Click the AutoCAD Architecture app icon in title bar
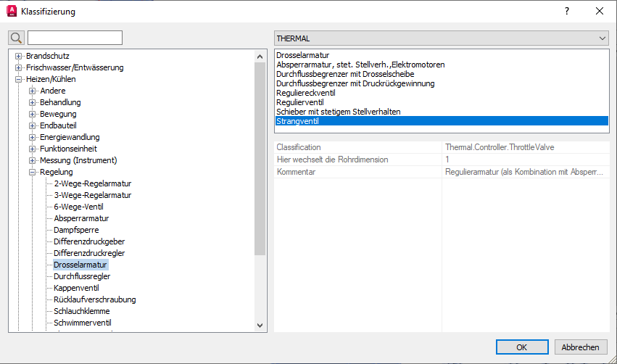Image resolution: width=617 pixels, height=364 pixels. coord(12,11)
